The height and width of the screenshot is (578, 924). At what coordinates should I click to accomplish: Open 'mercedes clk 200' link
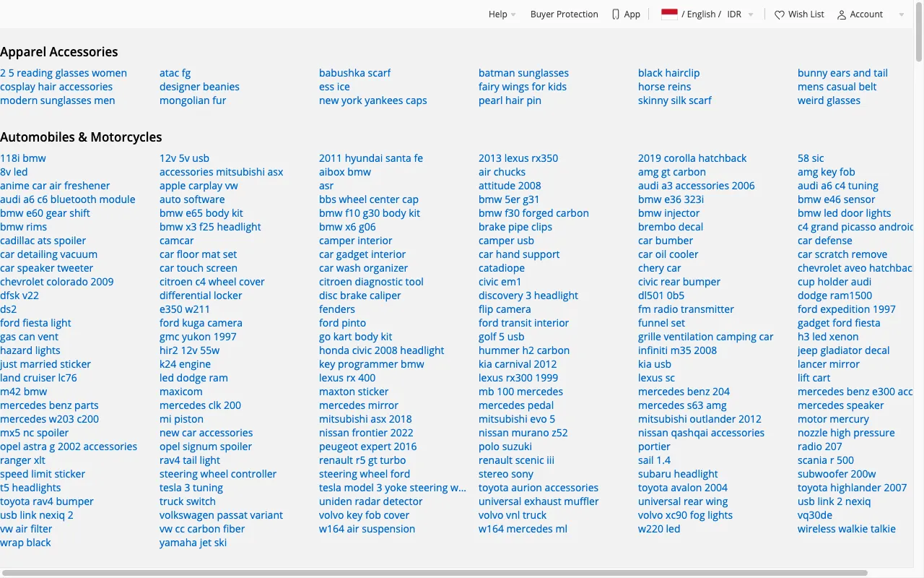[200, 405]
